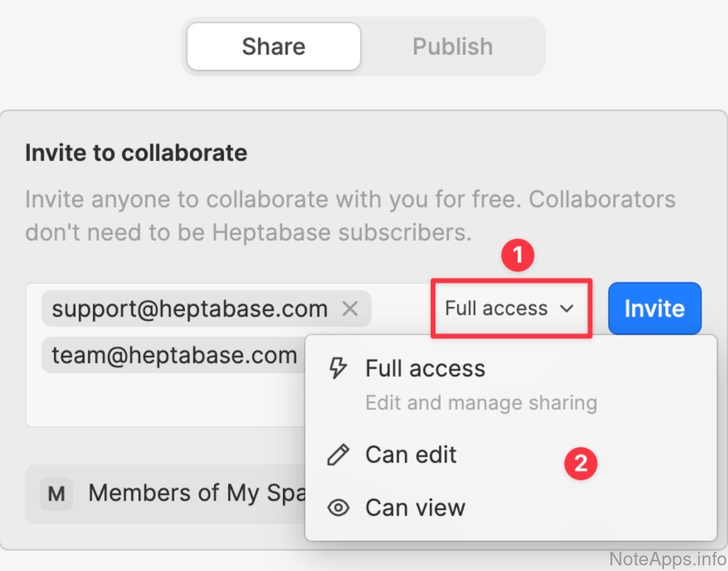The width and height of the screenshot is (728, 571).
Task: Open the Publish tab
Action: 452,47
